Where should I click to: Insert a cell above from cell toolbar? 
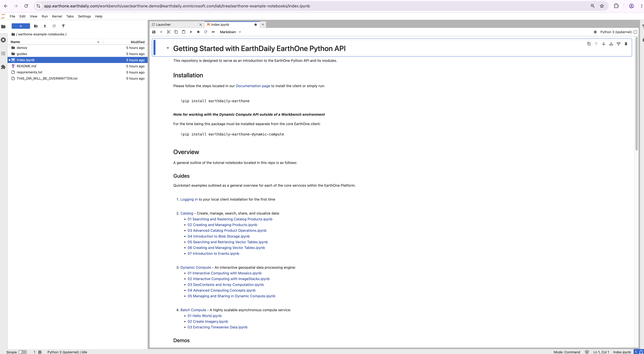[x=611, y=44]
